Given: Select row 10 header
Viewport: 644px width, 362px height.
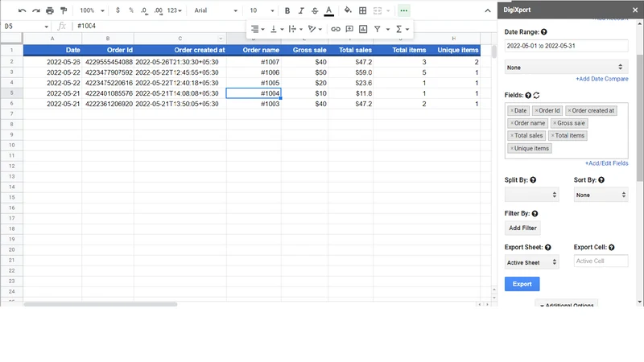Looking at the screenshot, I should click(11, 146).
